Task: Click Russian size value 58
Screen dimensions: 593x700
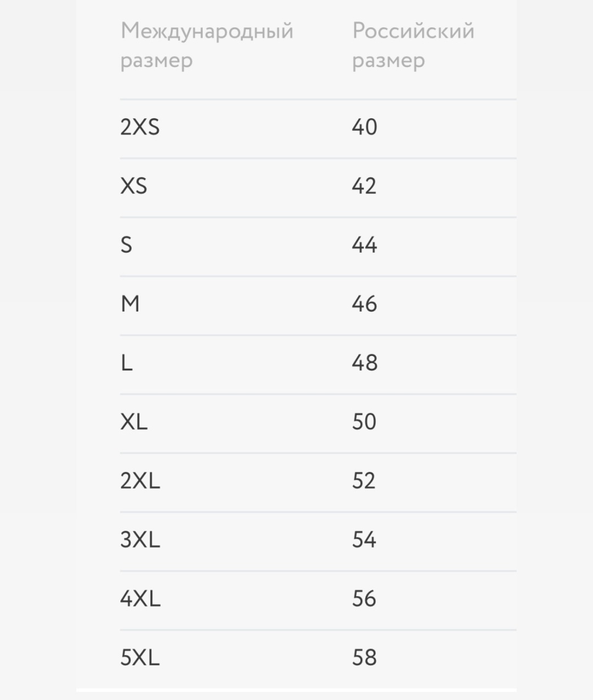Action: tap(364, 658)
